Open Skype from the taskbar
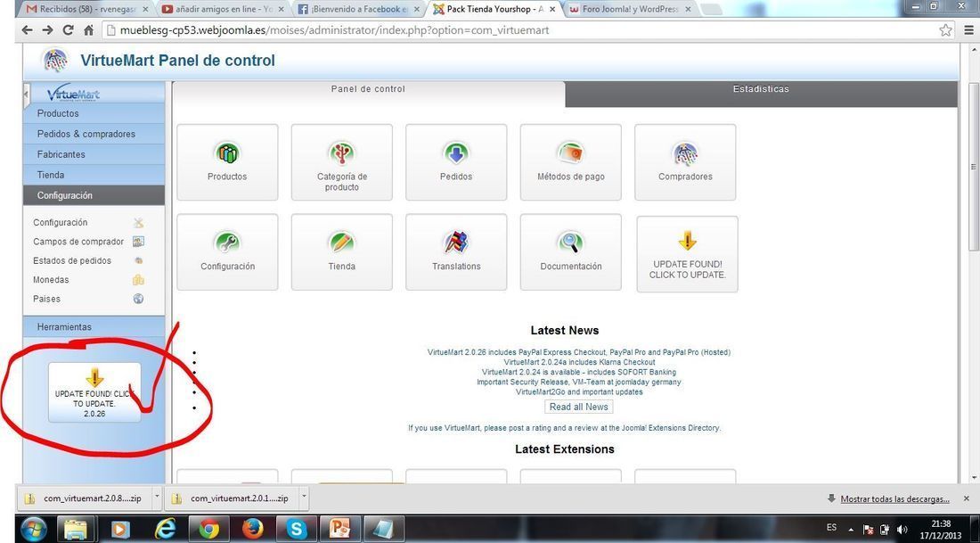Viewport: 980px width, 543px height. (x=297, y=530)
